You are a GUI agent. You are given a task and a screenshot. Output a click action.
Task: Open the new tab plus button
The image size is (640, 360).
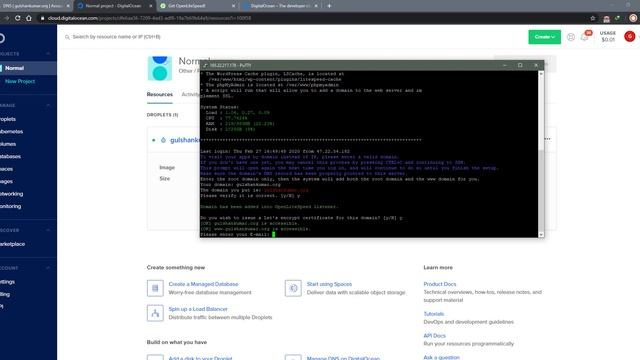click(329, 6)
